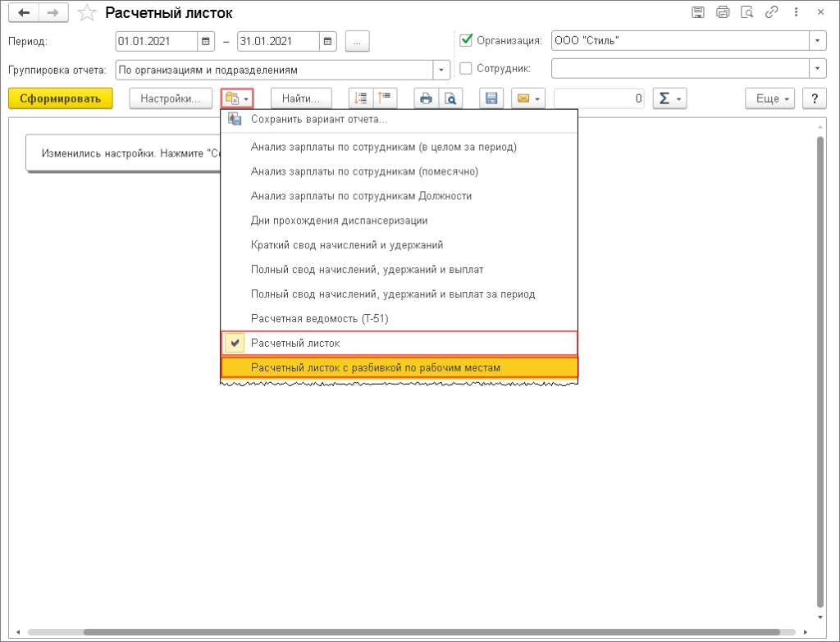Open the Еще menu dropdown
This screenshot has height=642, width=840.
[770, 98]
